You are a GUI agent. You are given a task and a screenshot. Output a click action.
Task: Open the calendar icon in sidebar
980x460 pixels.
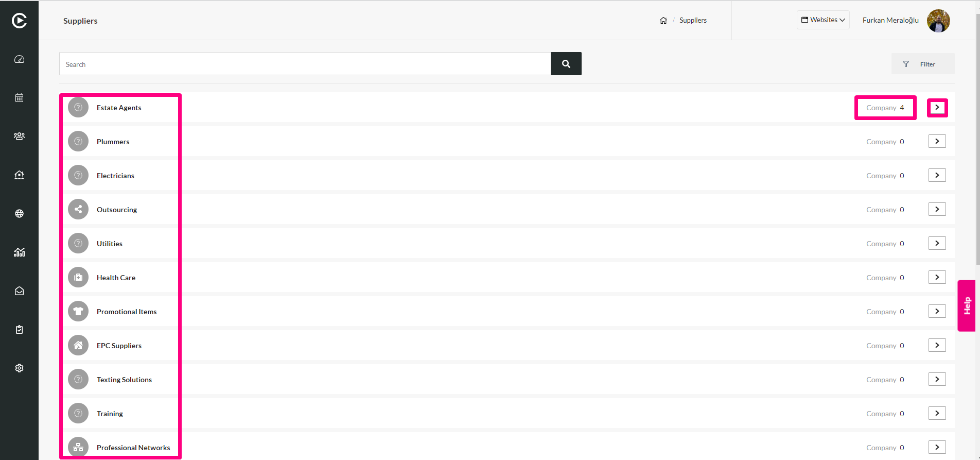coord(19,98)
